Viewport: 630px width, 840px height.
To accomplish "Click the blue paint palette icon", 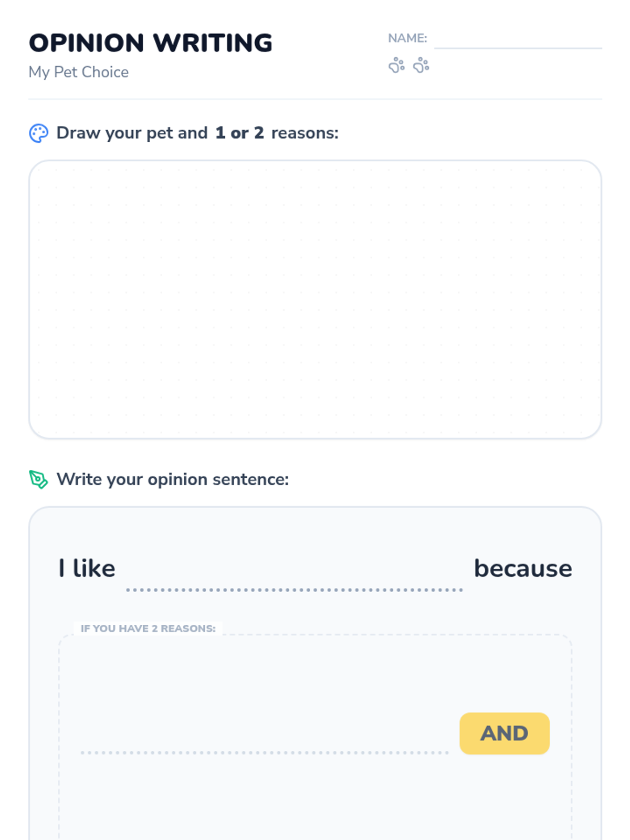I will point(38,133).
